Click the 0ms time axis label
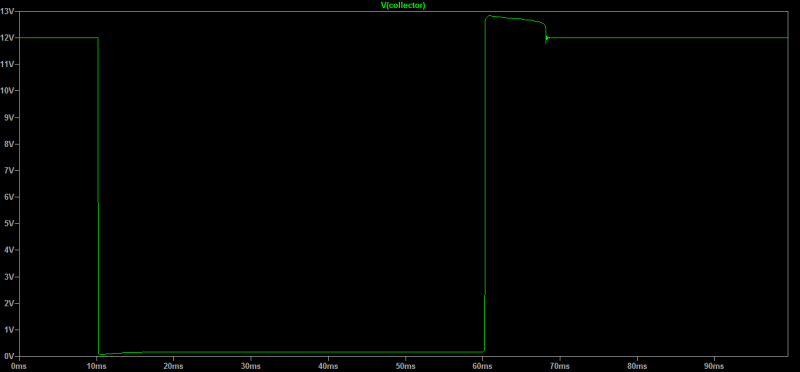 18,366
